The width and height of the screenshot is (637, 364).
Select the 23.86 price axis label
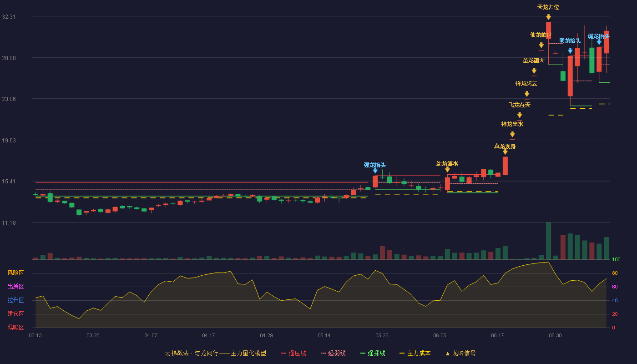tap(9, 99)
